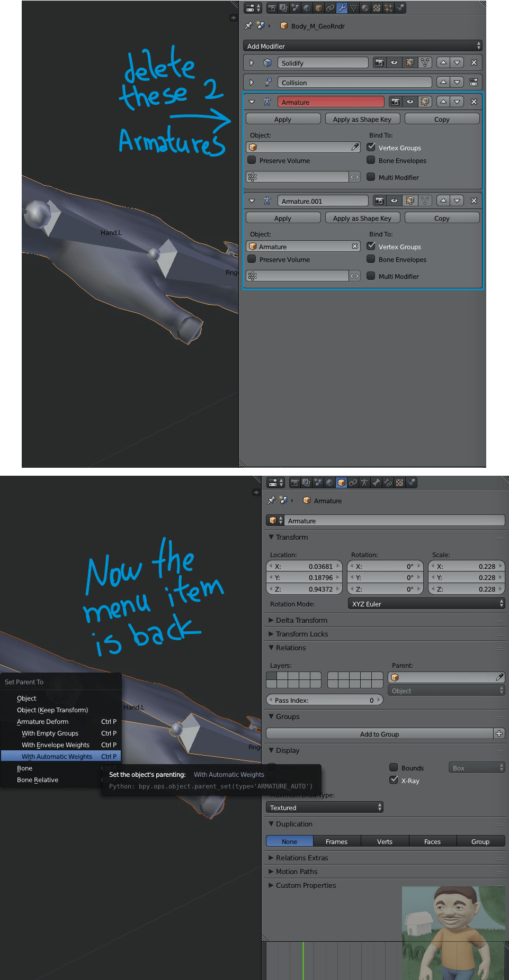Clear Armature object from Armature.001 field

click(x=355, y=246)
